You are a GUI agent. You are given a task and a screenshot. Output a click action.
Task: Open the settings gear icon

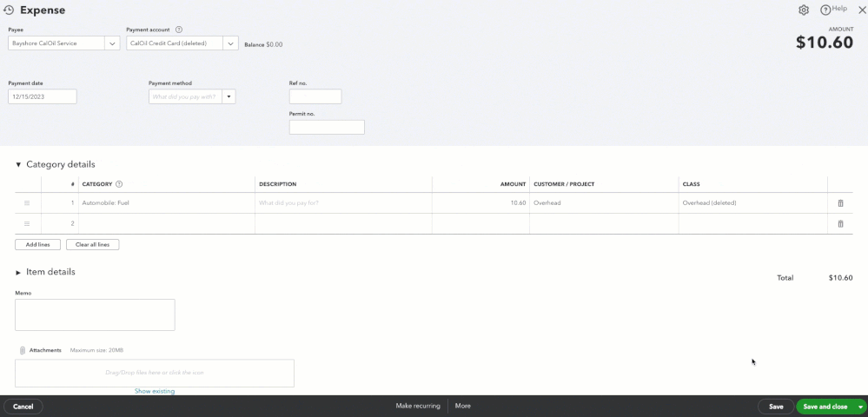[x=804, y=10]
